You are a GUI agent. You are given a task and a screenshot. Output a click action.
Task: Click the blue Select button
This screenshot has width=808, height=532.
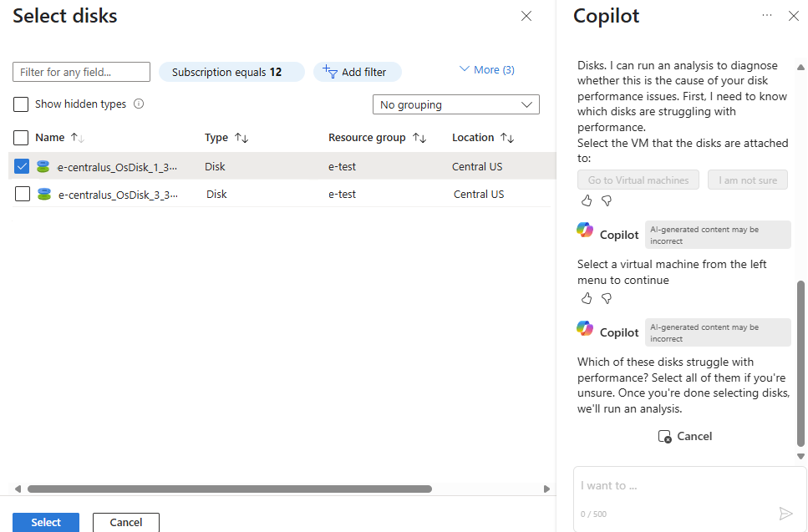(x=46, y=522)
